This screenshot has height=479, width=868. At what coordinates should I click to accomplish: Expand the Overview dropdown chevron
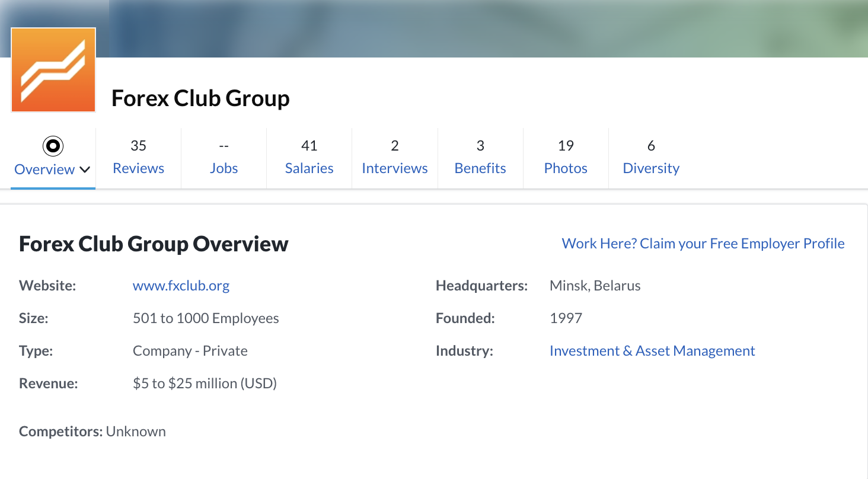pyautogui.click(x=85, y=170)
